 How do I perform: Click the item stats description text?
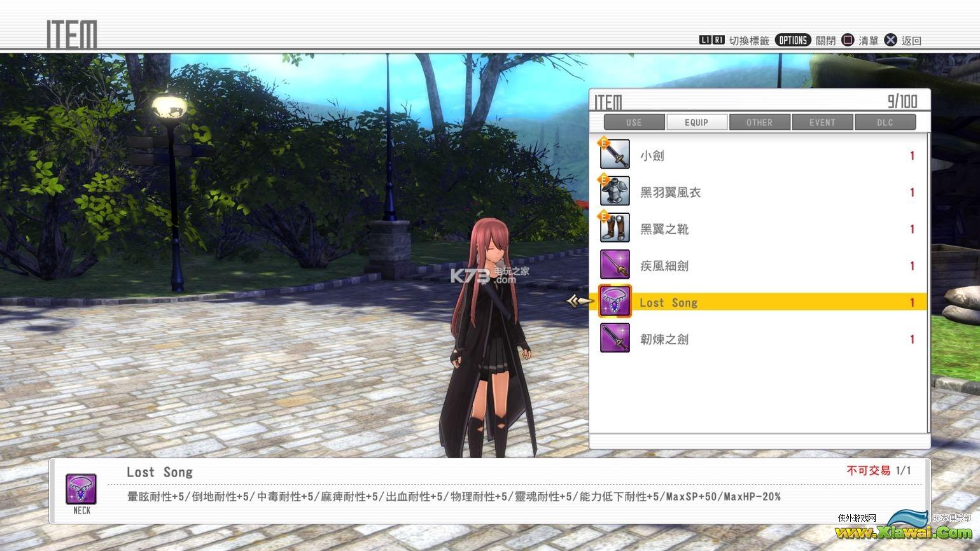tap(454, 496)
